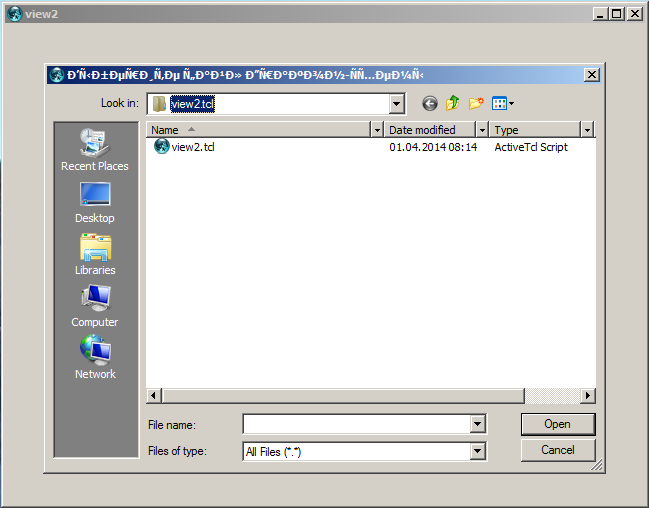Go to Desktop location
Image resolution: width=649 pixels, height=508 pixels.
[94, 201]
